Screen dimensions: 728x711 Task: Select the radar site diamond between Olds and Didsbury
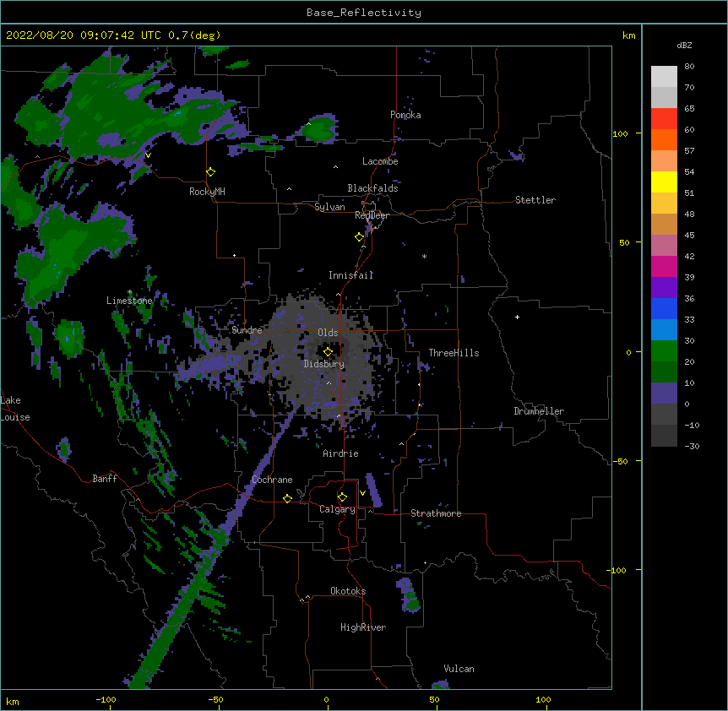[x=328, y=352]
